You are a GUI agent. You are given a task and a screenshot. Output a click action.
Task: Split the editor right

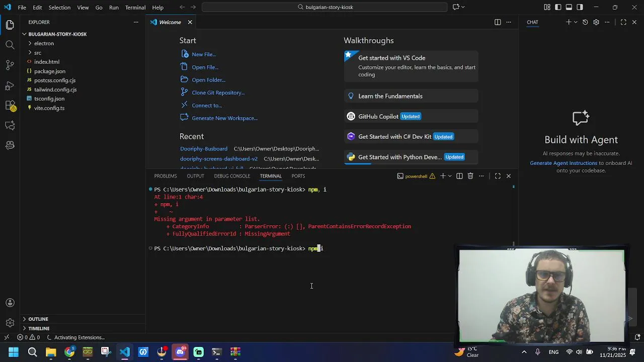[498, 22]
